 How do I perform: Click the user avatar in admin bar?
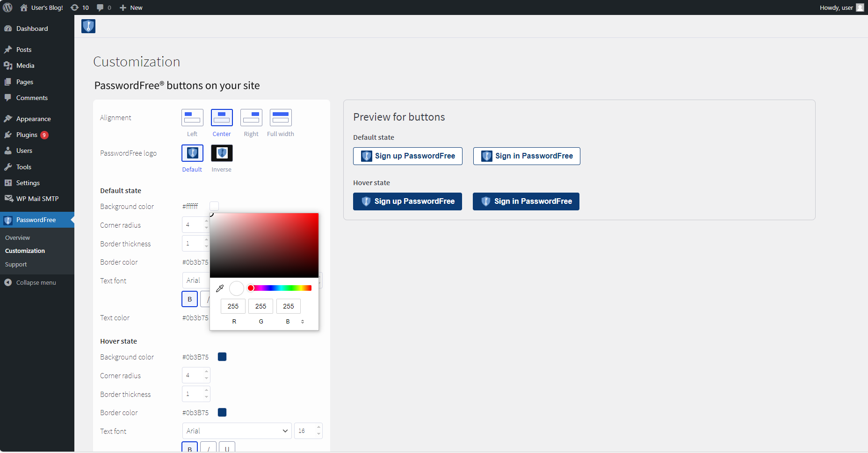pyautogui.click(x=860, y=7)
